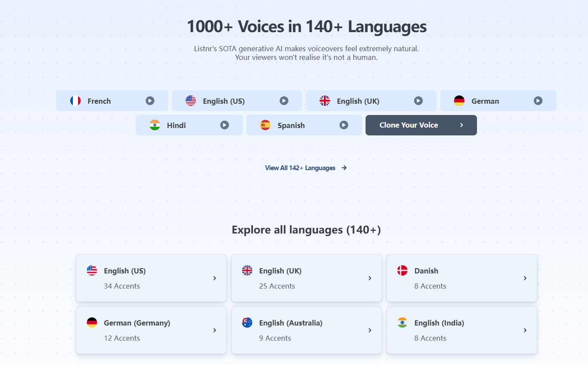Expand the English (Australia) card chevron

[x=370, y=330]
